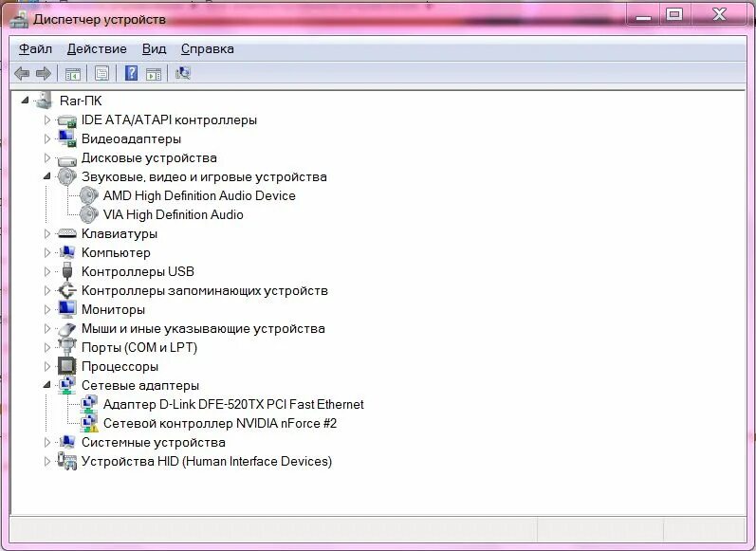Expand the Клавиатуры category
Image resolution: width=756 pixels, height=551 pixels.
[46, 234]
